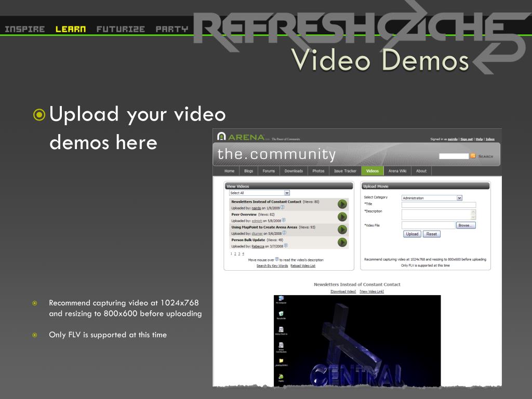Play the Peer Overview video
Screen dimensions: 532x399
(342, 217)
